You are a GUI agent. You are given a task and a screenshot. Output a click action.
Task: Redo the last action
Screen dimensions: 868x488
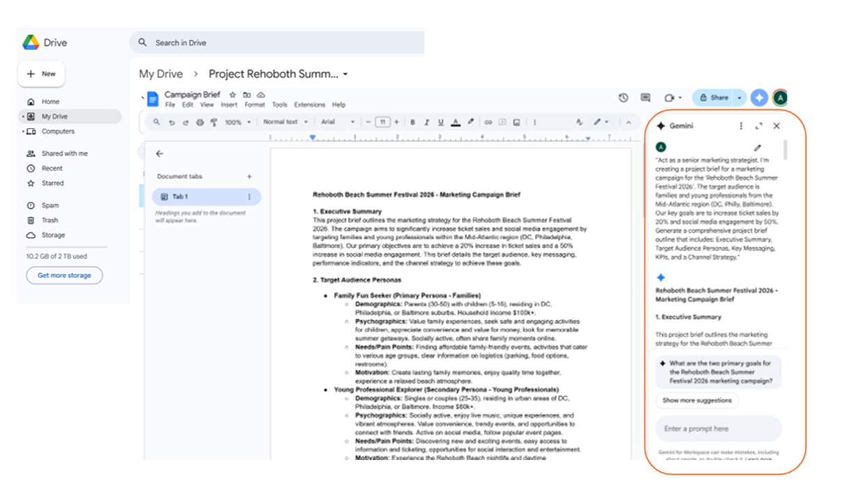(186, 122)
